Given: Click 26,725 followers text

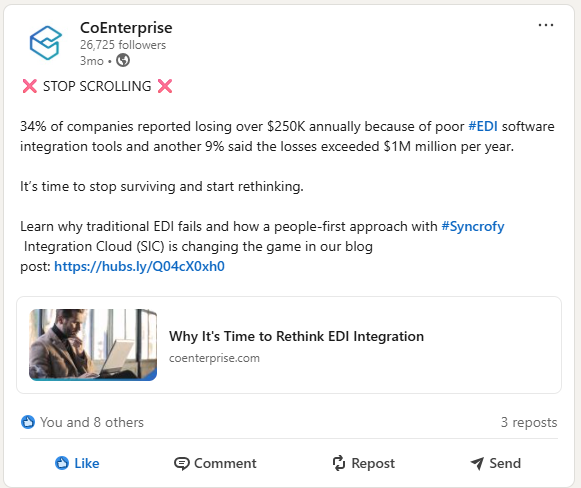Looking at the screenshot, I should coord(123,45).
